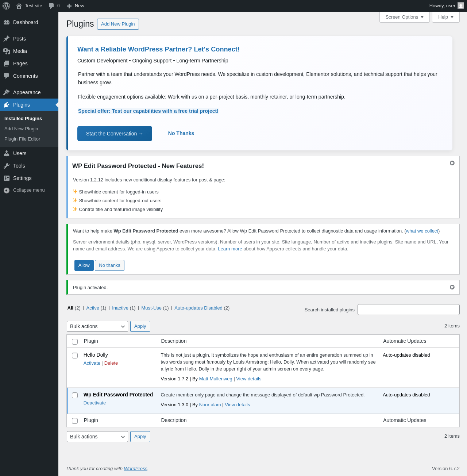Click the Posts pushpin icon
The image size is (467, 476).
pos(7,39)
